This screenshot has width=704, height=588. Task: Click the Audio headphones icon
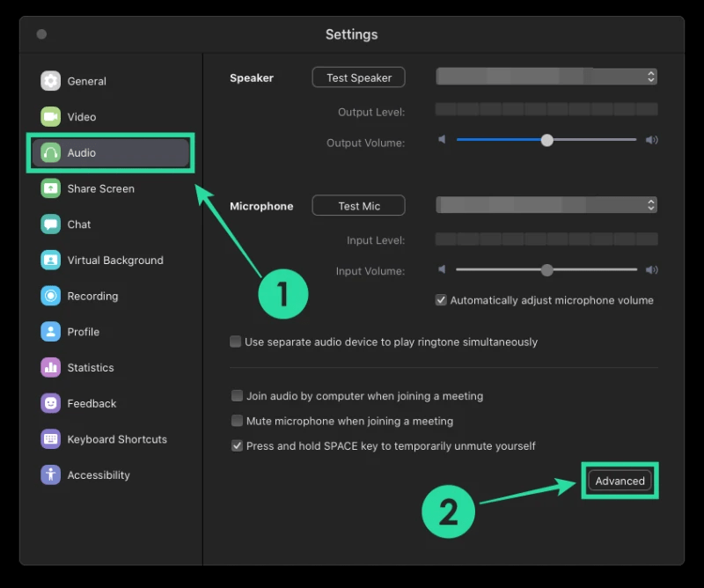pyautogui.click(x=53, y=152)
